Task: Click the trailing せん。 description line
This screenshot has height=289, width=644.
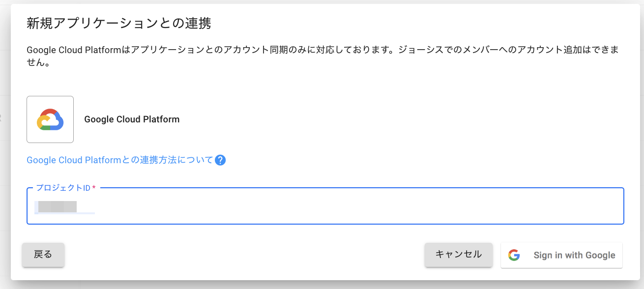Action: pos(38,63)
